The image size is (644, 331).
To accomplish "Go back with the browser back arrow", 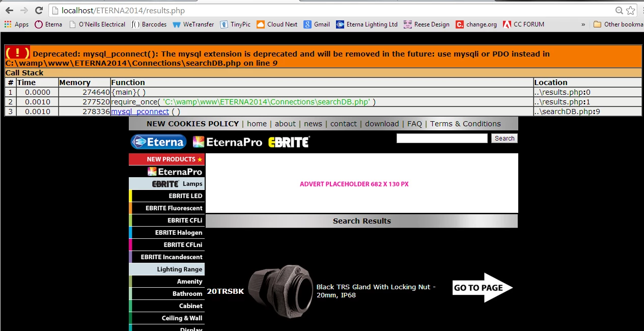I will 9,10.
